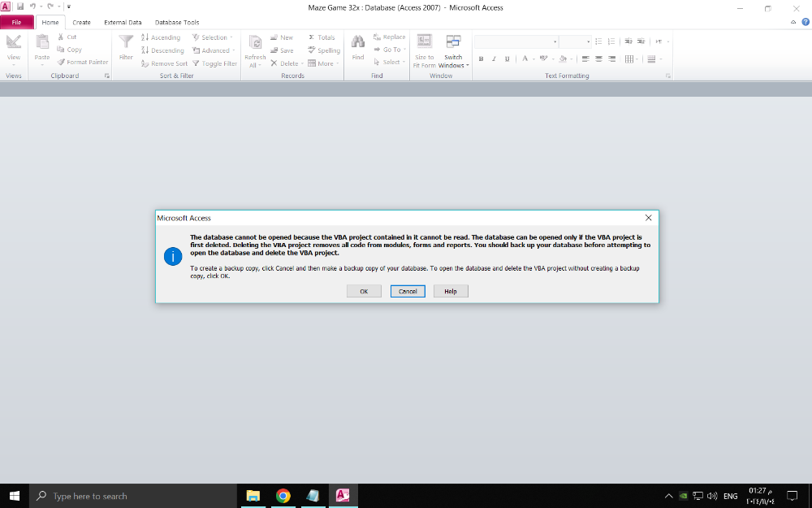Toggle Filter on or off
The height and width of the screenshot is (508, 812).
(x=215, y=63)
